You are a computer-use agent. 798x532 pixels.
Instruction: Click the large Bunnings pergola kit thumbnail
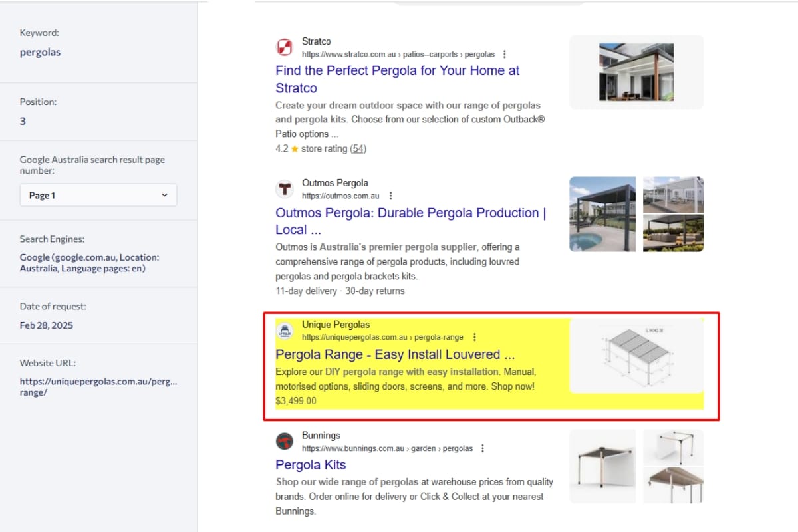(602, 466)
